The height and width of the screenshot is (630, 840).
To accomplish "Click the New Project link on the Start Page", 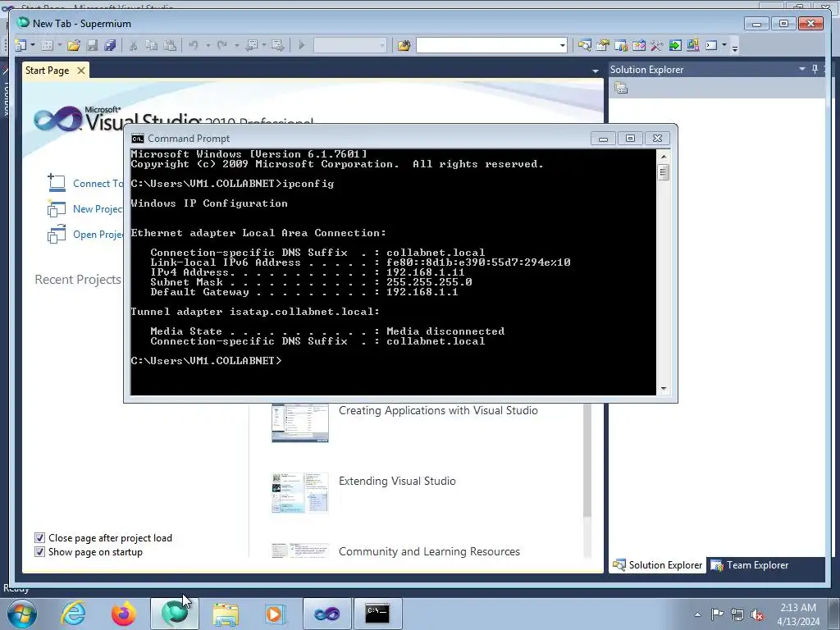I will [x=98, y=209].
